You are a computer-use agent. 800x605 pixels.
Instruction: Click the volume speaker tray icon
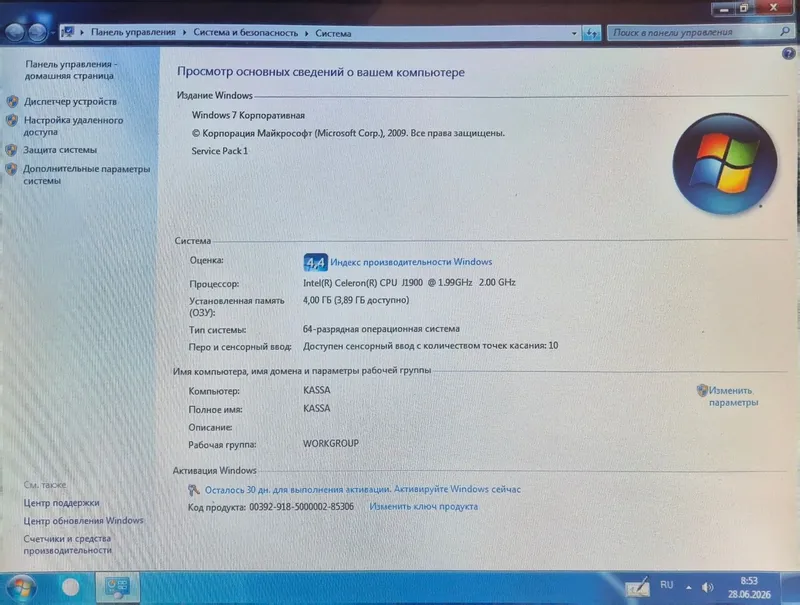pos(707,588)
